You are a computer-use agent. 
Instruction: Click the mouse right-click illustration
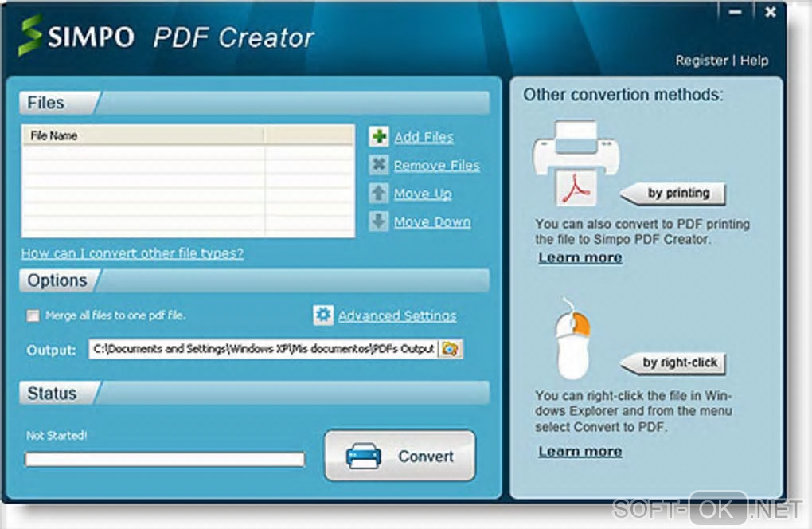[572, 339]
